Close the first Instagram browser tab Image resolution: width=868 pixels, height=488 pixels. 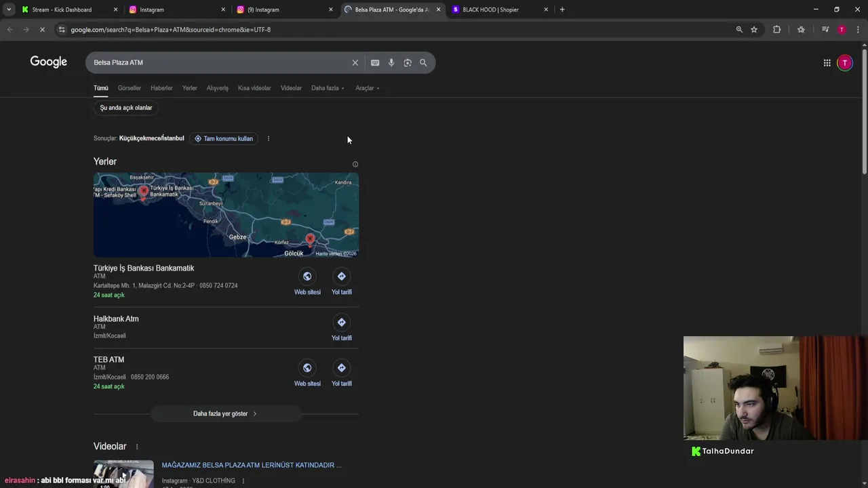(223, 9)
